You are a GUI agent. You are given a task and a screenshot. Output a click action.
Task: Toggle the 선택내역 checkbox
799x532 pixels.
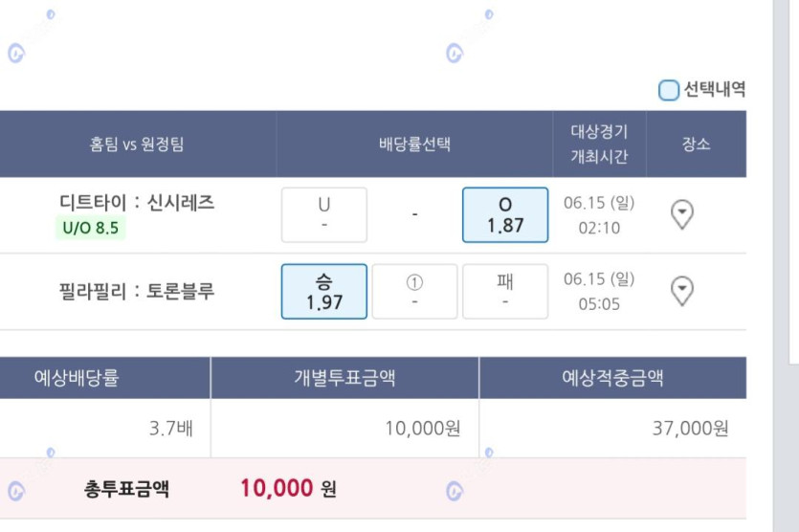(669, 90)
